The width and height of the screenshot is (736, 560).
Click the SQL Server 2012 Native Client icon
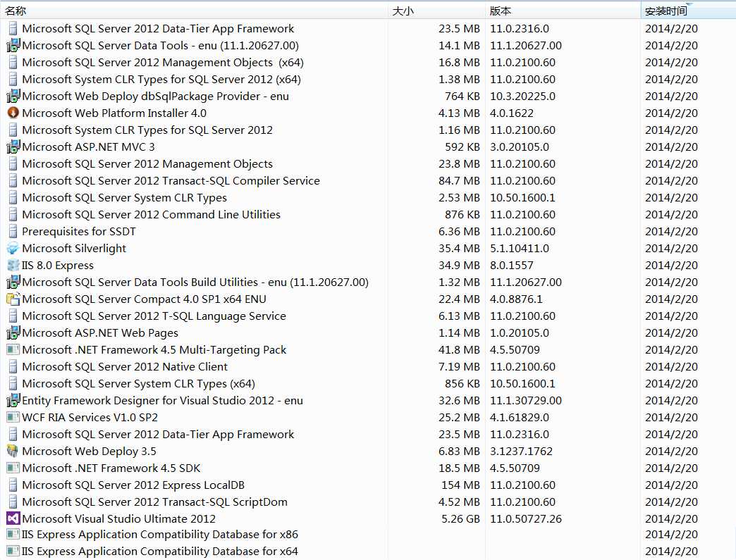(x=13, y=366)
